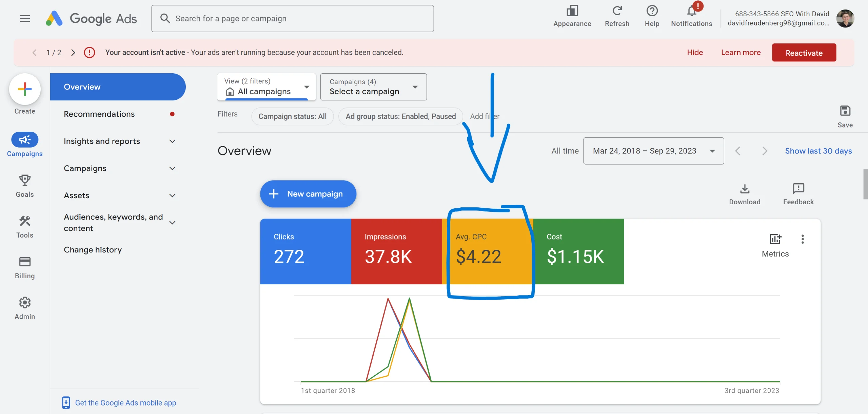Open Get the Google Ads mobile app
Viewport: 868px width, 414px height.
coord(125,403)
